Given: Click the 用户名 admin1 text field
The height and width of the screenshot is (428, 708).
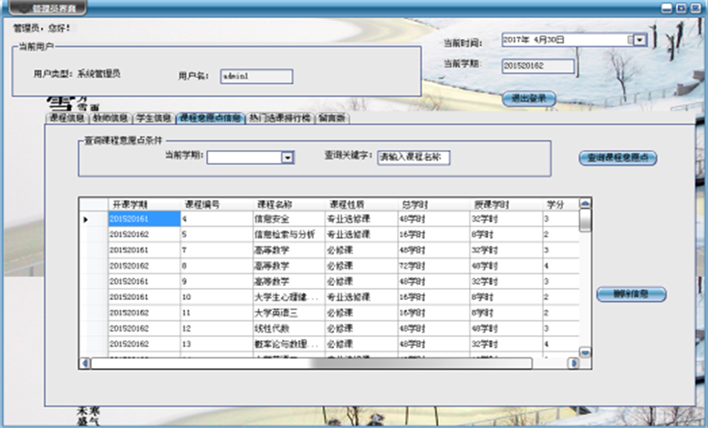Looking at the screenshot, I should click(x=256, y=75).
